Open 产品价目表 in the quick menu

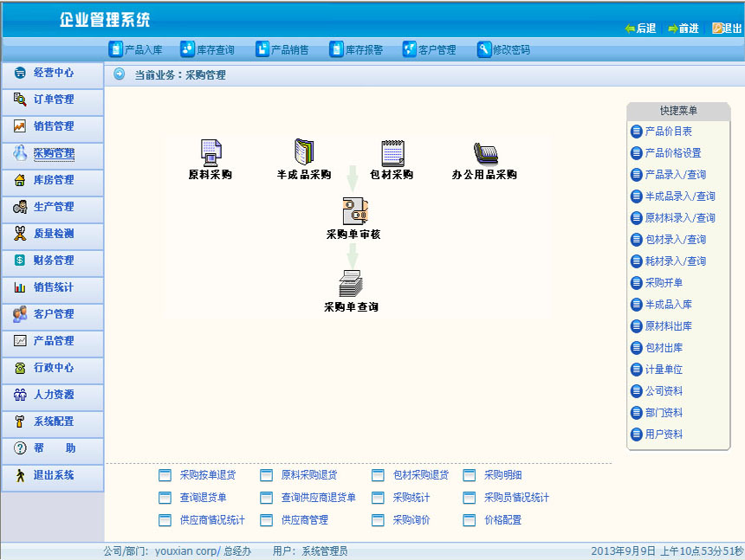(x=668, y=132)
